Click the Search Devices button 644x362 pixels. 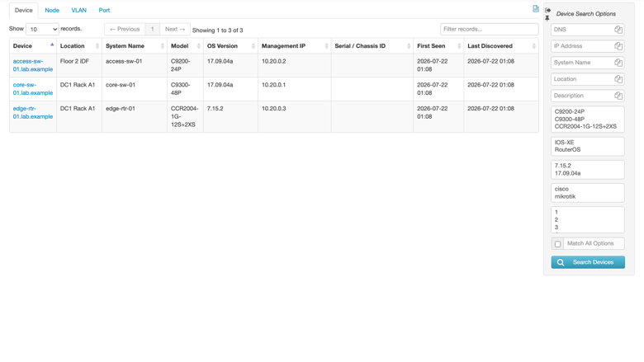(x=588, y=262)
